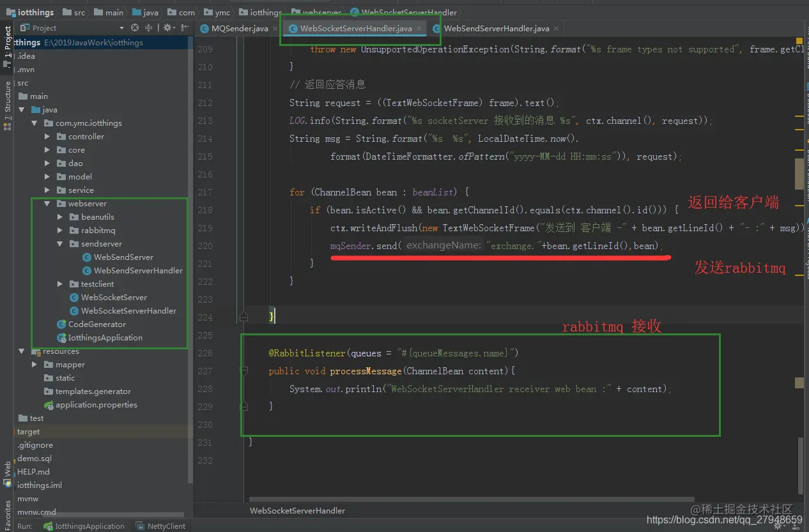Open the Web tool window stripe
Image resolution: width=809 pixels, height=532 pixels.
click(7, 474)
